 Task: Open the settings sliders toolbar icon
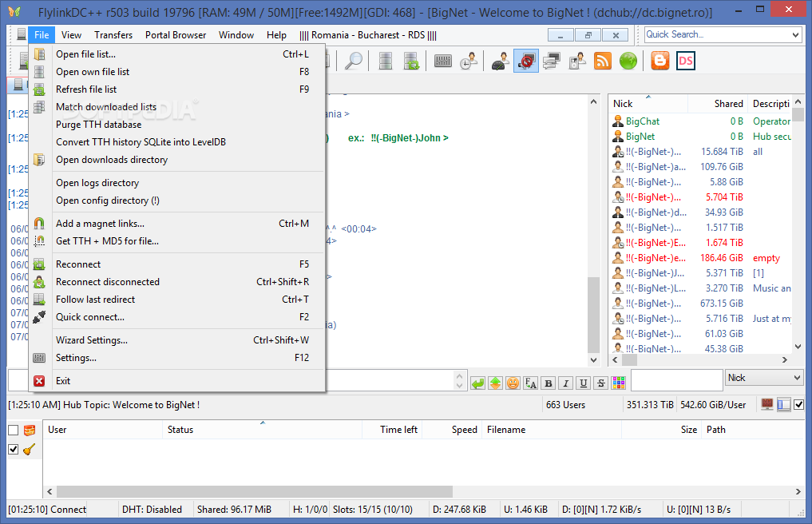442,61
